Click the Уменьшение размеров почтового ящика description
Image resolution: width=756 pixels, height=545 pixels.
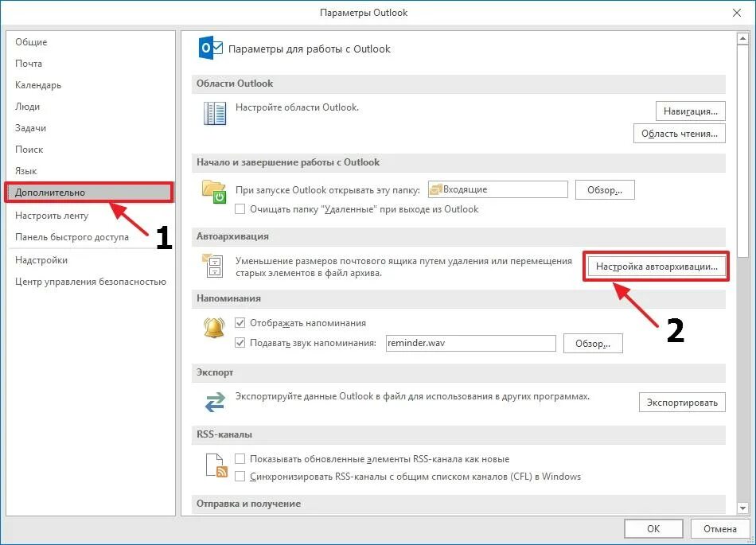pos(403,267)
